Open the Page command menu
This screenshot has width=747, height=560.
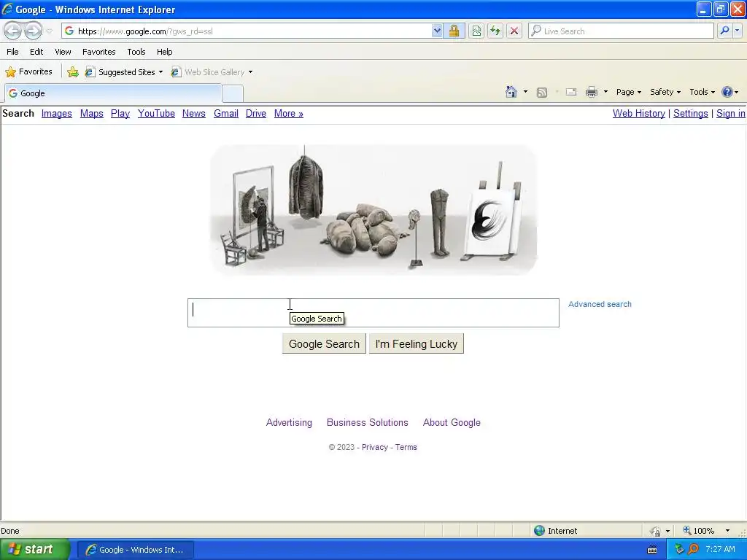(628, 92)
